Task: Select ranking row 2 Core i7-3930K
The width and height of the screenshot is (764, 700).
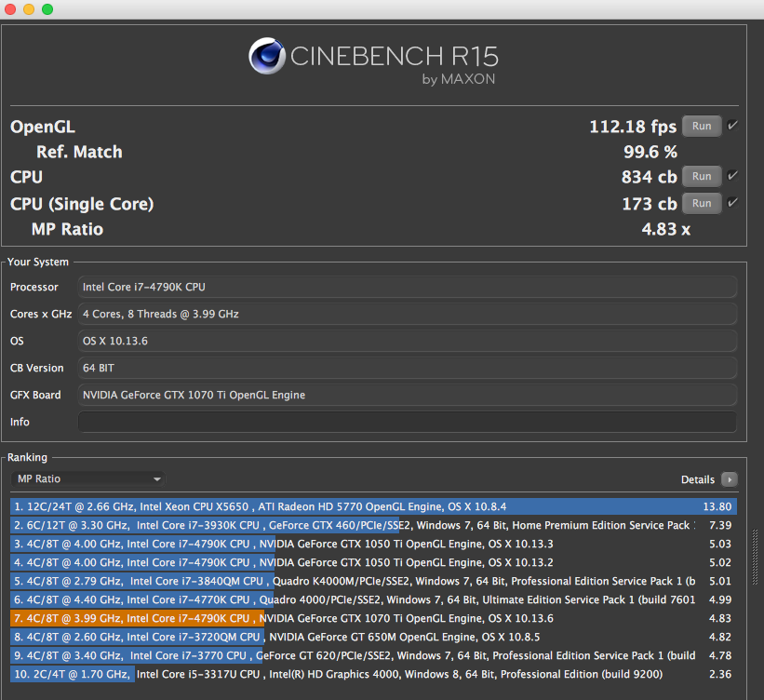Action: click(373, 525)
